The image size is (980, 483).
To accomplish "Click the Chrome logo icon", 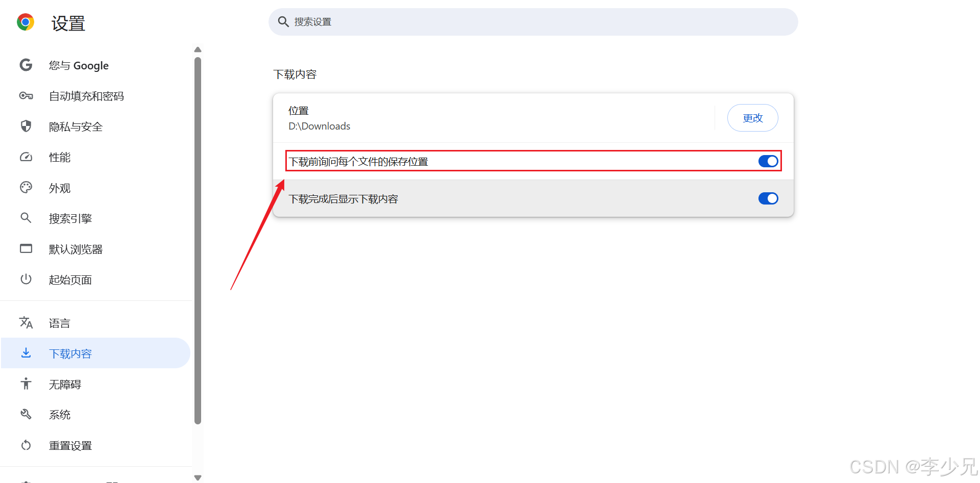I will click(26, 22).
